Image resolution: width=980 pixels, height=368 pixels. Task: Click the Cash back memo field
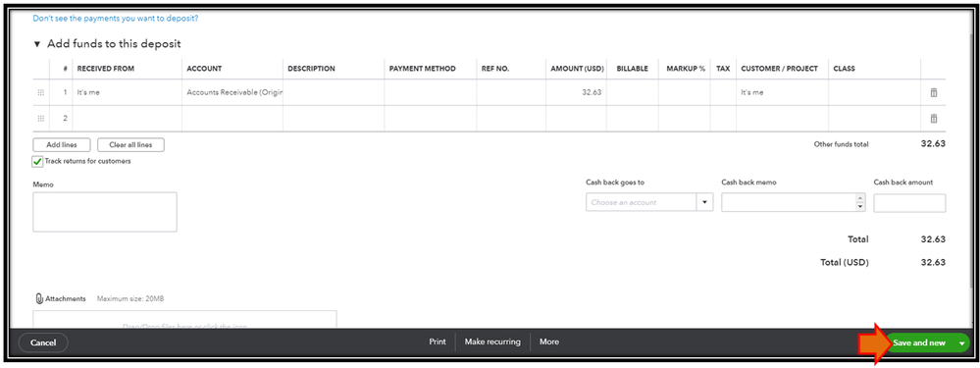click(788, 202)
